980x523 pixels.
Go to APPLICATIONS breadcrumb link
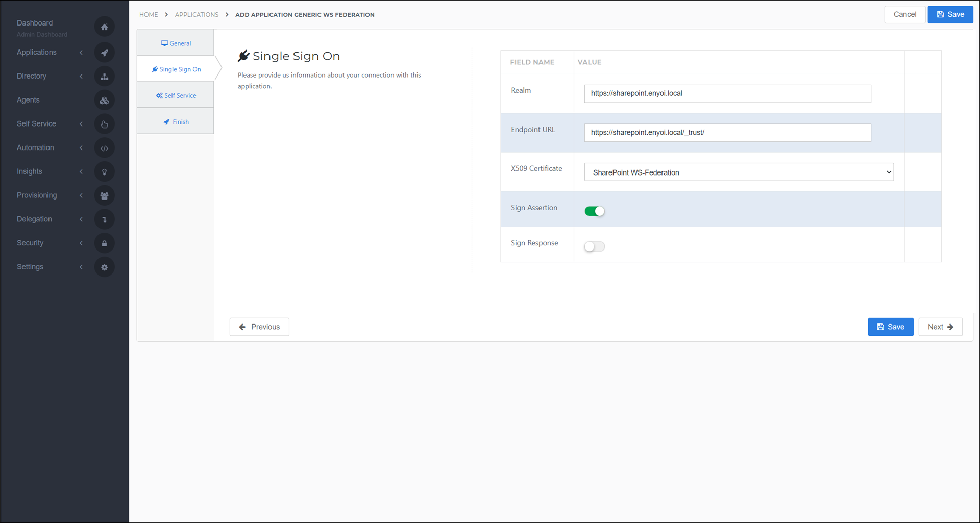pos(197,15)
